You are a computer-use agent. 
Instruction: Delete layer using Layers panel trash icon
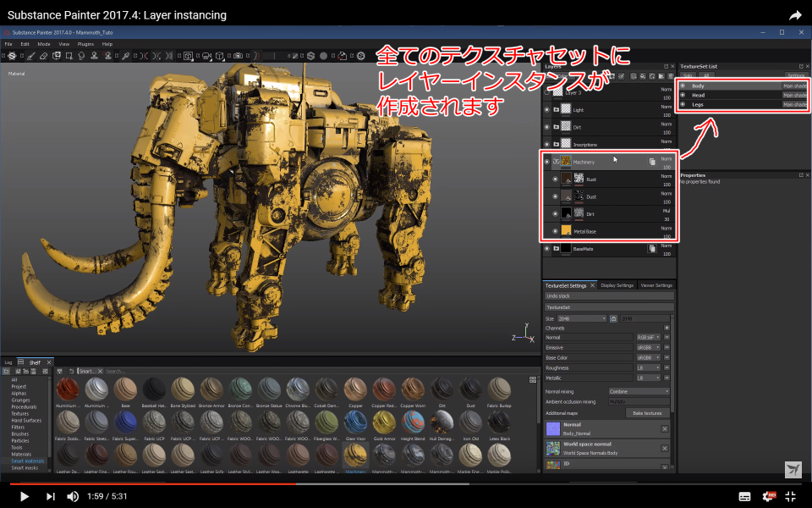pyautogui.click(x=671, y=76)
